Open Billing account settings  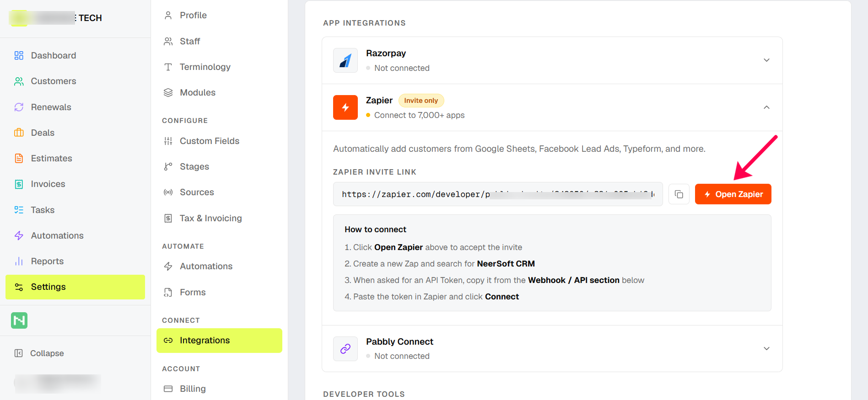click(219, 389)
